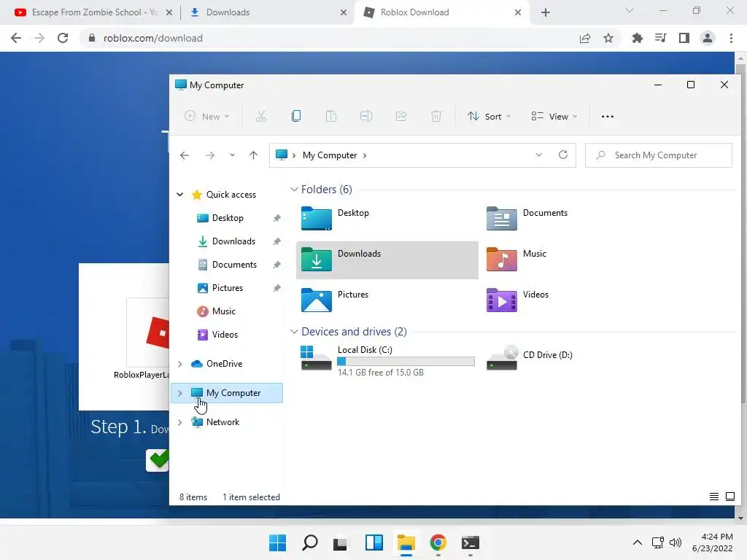Click the share page icon in Chrome
This screenshot has height=560, width=747.
pyautogui.click(x=585, y=38)
